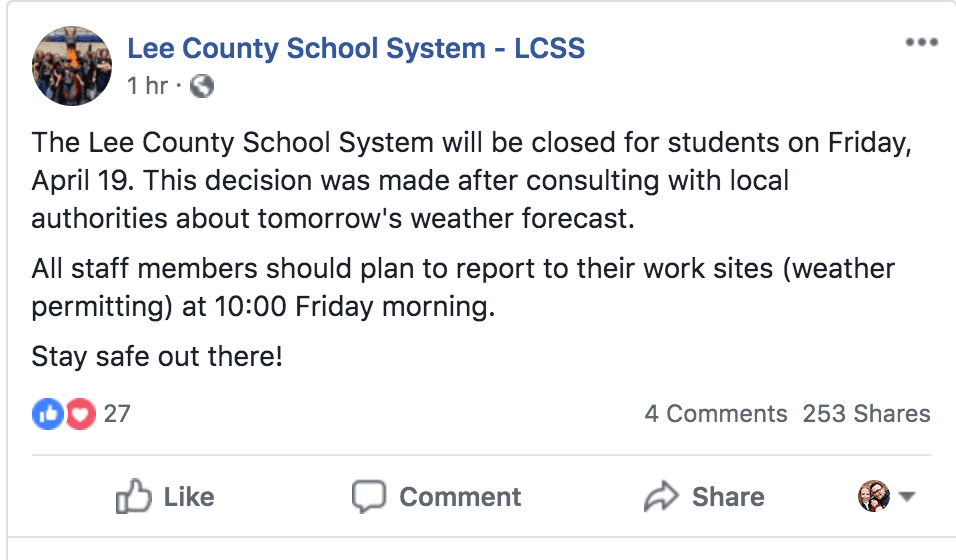Open the 4 Comments link
Image resolution: width=956 pixels, height=560 pixels.
coord(716,413)
